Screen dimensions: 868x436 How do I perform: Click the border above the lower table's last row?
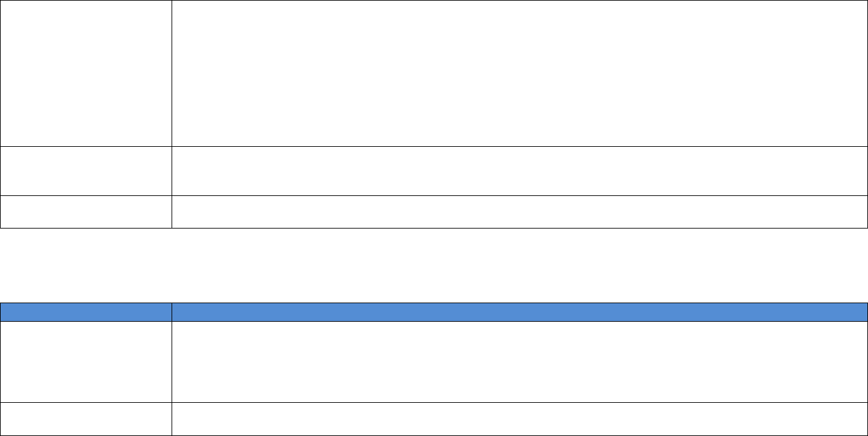tap(434, 402)
